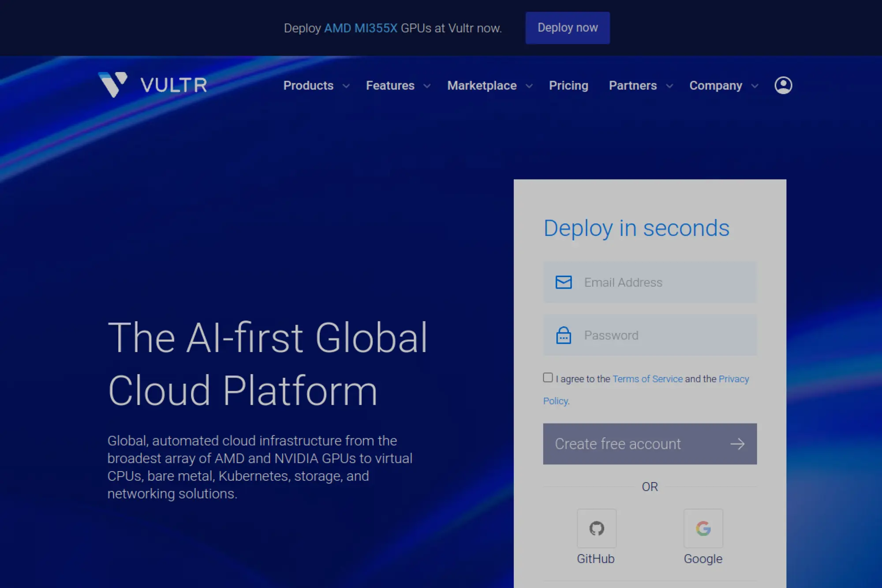Click the Vultr logo
This screenshot has width=882, height=588.
(x=152, y=85)
